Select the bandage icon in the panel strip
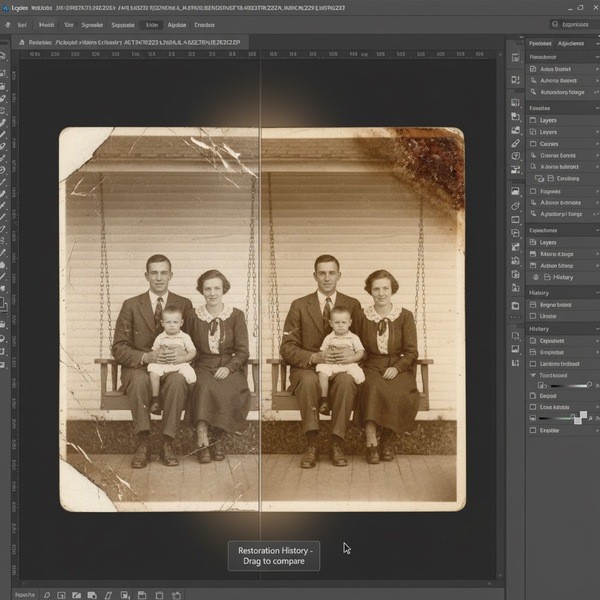This screenshot has width=600, height=600. (515, 143)
